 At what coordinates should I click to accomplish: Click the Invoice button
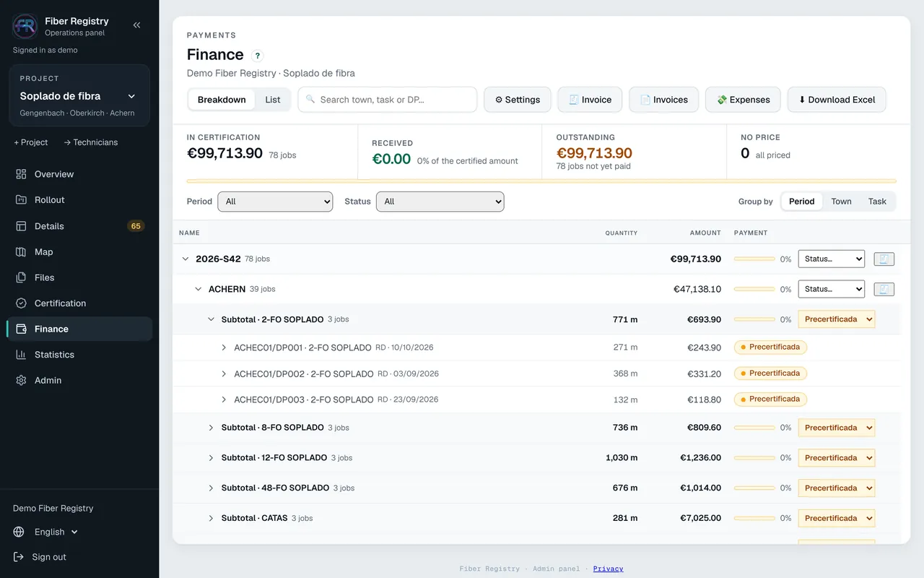(x=590, y=100)
